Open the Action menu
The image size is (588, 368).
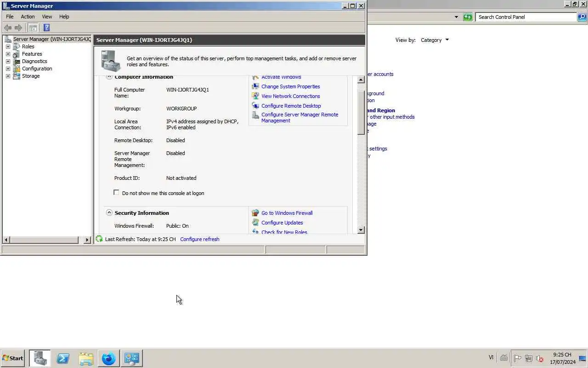point(28,17)
